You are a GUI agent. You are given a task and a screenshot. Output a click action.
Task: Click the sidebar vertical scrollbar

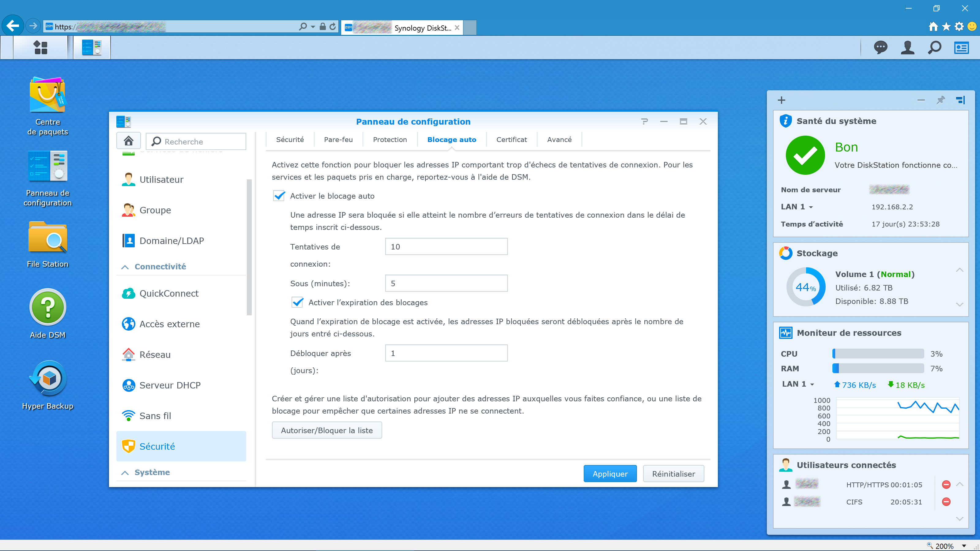249,247
